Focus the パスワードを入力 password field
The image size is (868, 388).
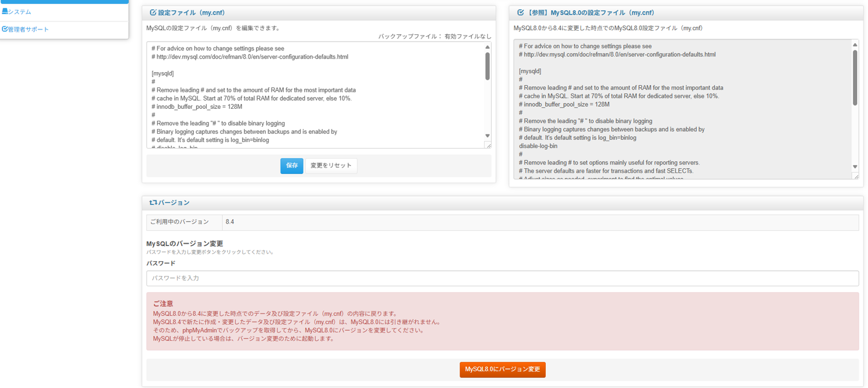point(502,278)
